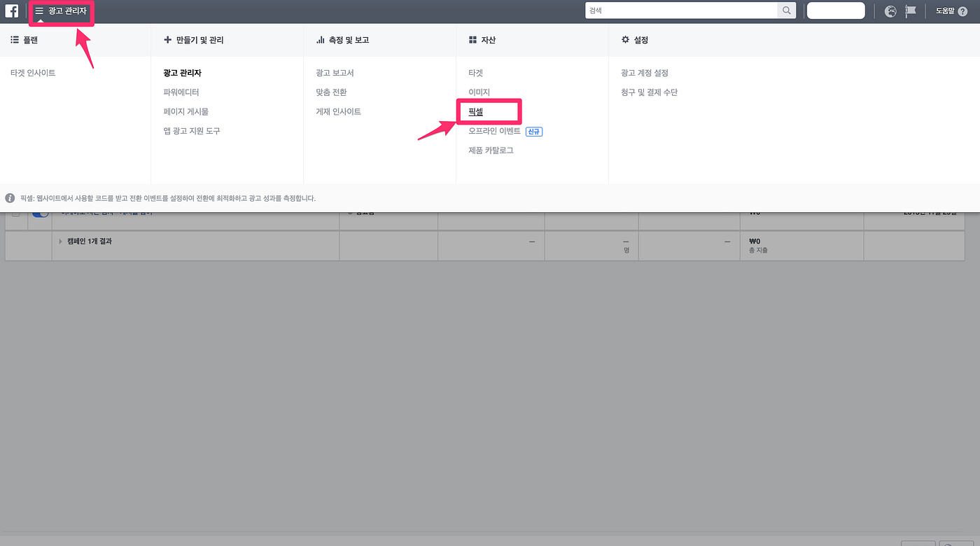Viewport: 980px width, 546px height.
Task: Click the gear icon of 설정
Action: 625,40
